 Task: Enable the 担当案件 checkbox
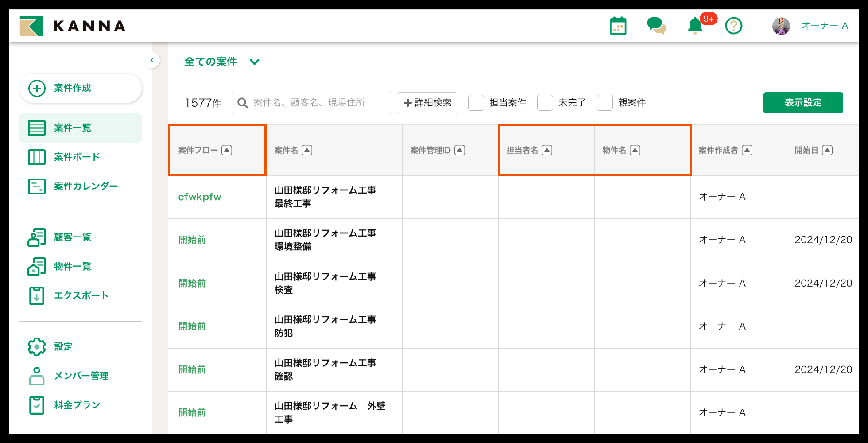coord(476,103)
